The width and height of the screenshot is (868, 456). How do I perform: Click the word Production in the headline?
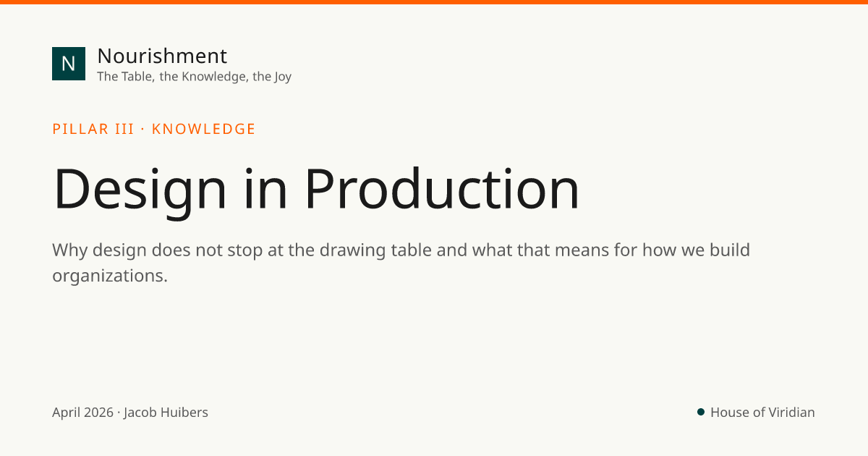click(442, 188)
